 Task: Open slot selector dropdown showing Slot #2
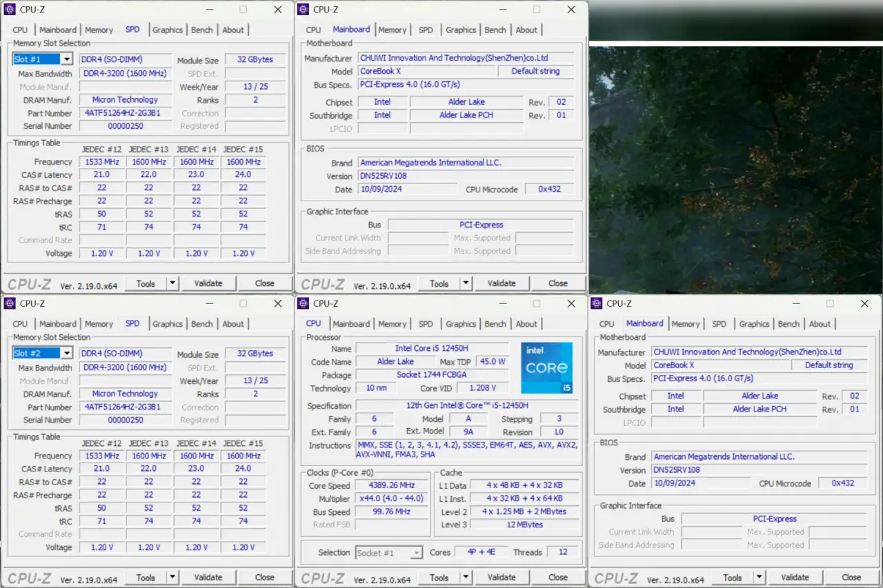pos(66,354)
